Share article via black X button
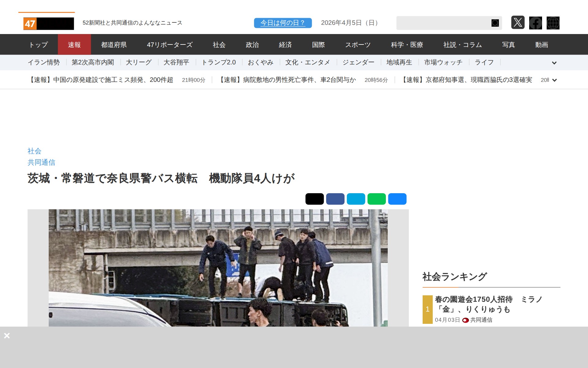The height and width of the screenshot is (368, 588). (315, 199)
